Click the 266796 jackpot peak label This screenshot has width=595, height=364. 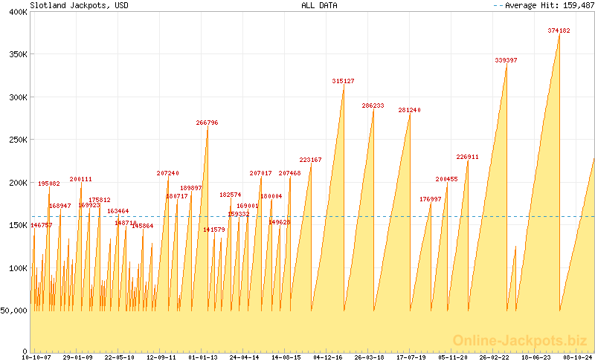208,123
